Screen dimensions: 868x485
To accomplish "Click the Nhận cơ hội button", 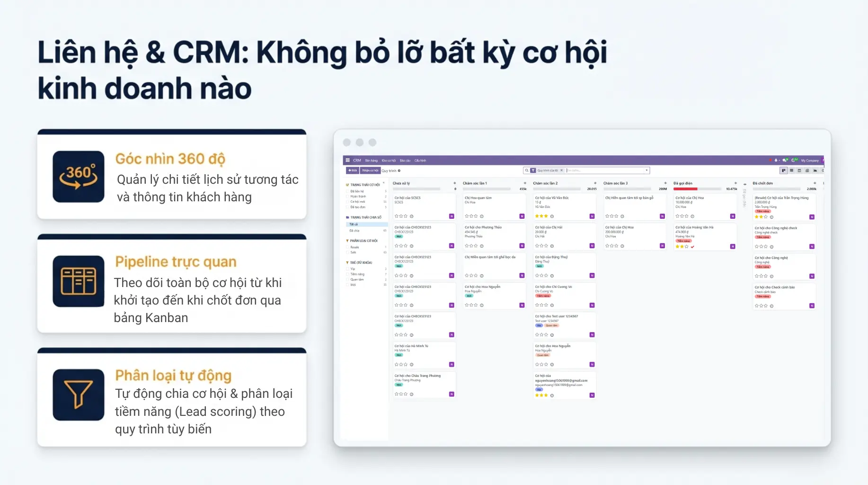I will pos(370,171).
